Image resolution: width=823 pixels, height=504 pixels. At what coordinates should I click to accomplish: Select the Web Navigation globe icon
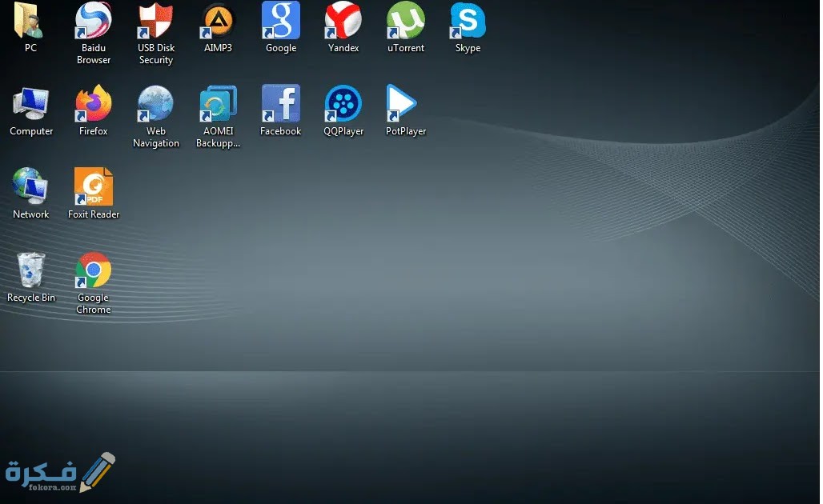(155, 105)
